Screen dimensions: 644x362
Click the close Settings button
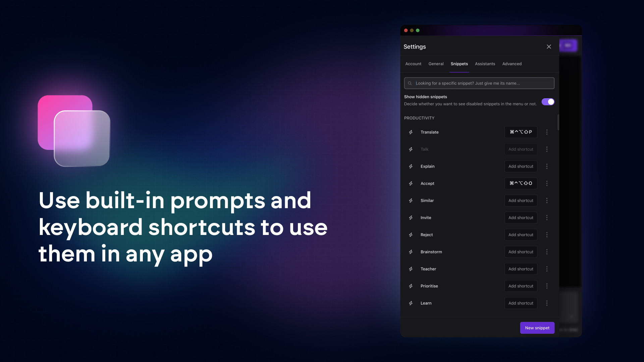(549, 46)
